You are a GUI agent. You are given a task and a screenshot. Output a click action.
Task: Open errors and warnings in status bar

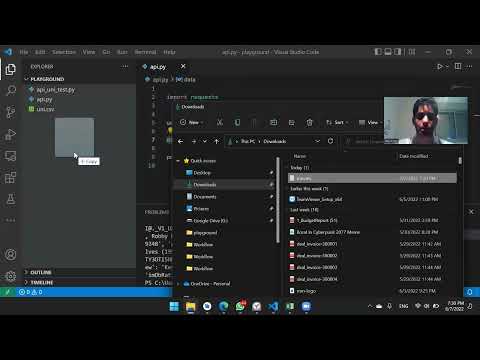[31, 292]
